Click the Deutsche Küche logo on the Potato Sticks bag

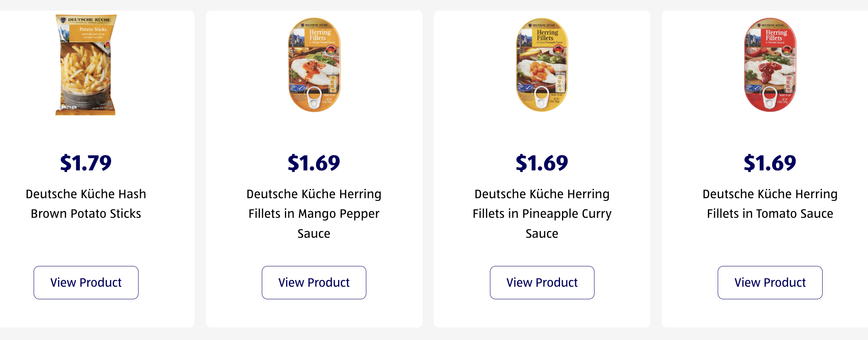[89, 20]
